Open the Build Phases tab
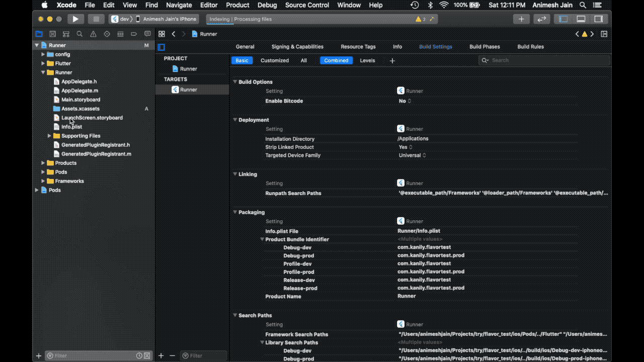This screenshot has height=362, width=644. 485,47
